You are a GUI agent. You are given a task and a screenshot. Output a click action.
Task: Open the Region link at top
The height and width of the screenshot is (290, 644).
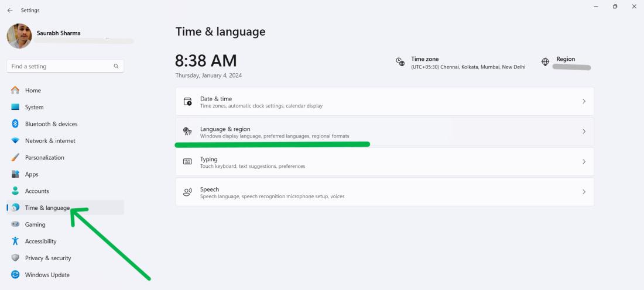click(566, 60)
